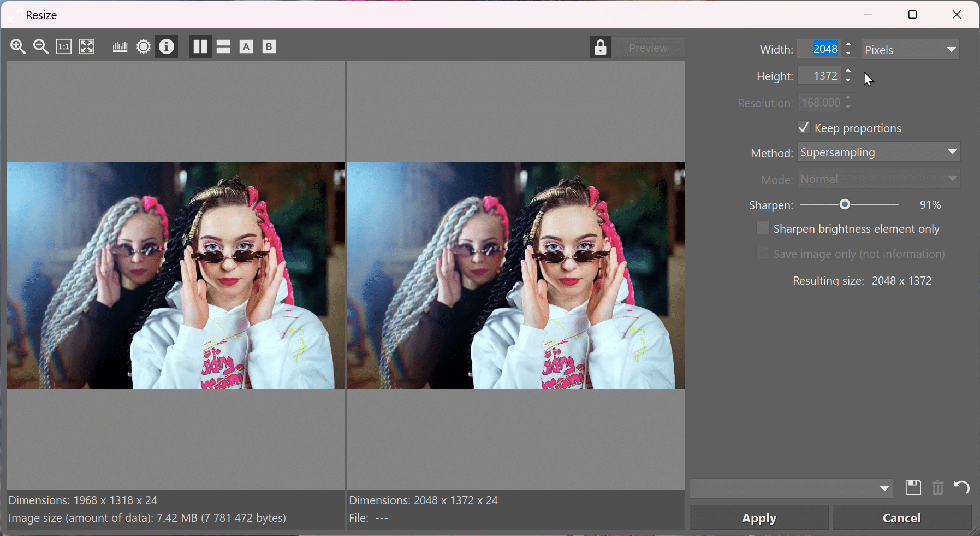Switch to horizontal split preview layout
The width and height of the screenshot is (980, 536).
point(223,47)
